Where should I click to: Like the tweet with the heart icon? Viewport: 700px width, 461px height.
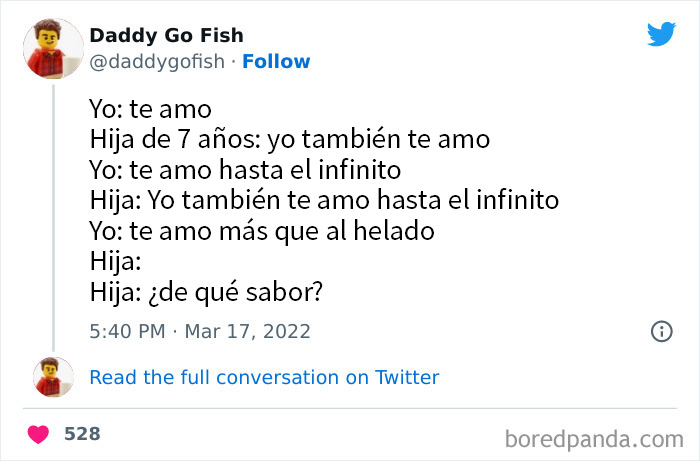tap(39, 434)
